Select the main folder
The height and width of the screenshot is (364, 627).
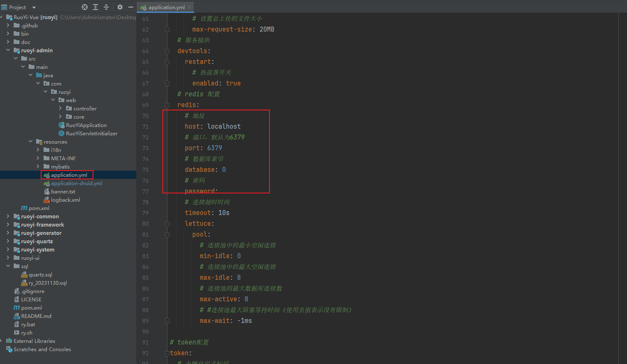click(x=42, y=67)
